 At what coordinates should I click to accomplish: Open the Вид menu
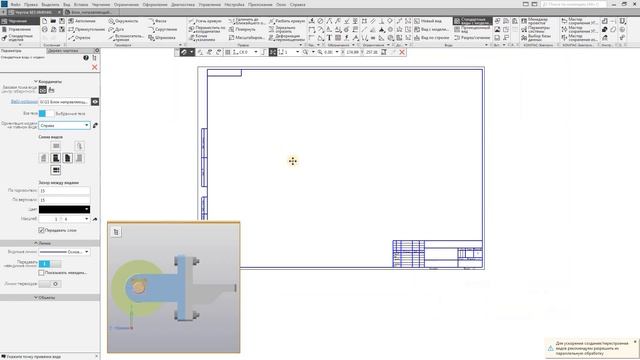67,4
